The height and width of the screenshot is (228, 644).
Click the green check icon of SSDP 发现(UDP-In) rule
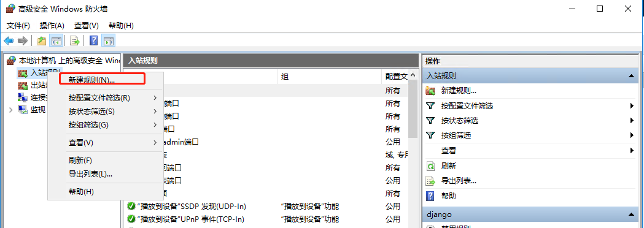(131, 206)
